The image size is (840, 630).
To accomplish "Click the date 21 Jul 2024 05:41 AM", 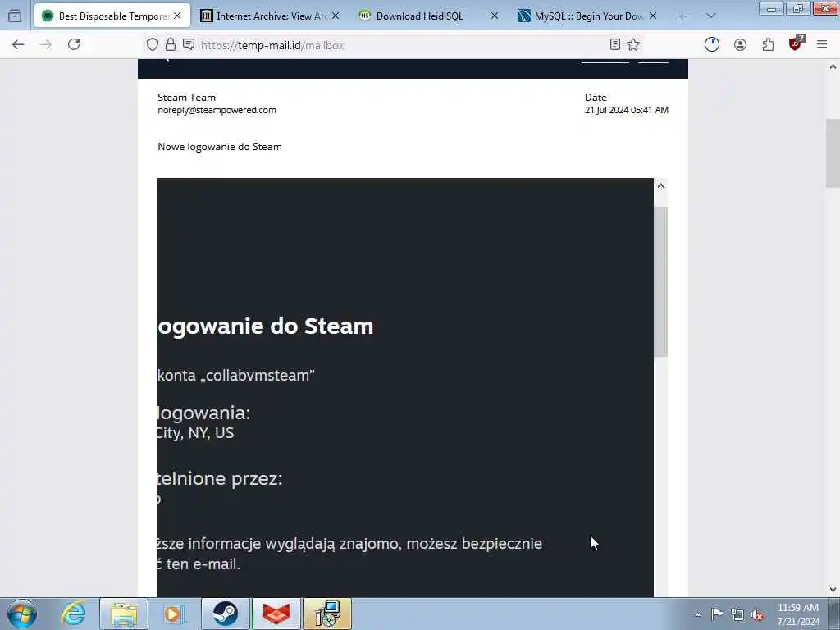I will [626, 110].
